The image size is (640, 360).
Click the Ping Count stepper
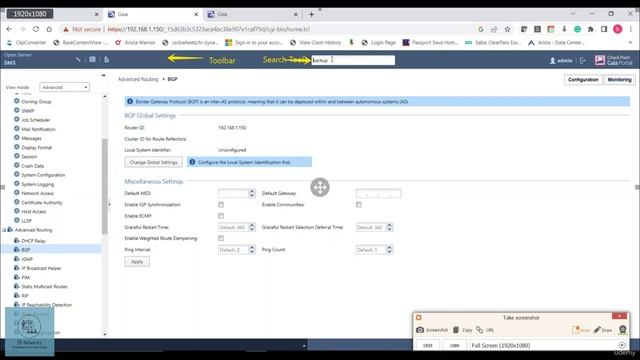389,250
